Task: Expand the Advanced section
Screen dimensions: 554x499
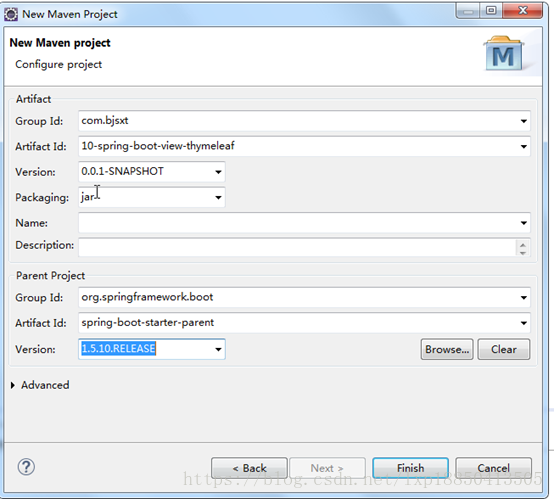Action: tap(13, 385)
